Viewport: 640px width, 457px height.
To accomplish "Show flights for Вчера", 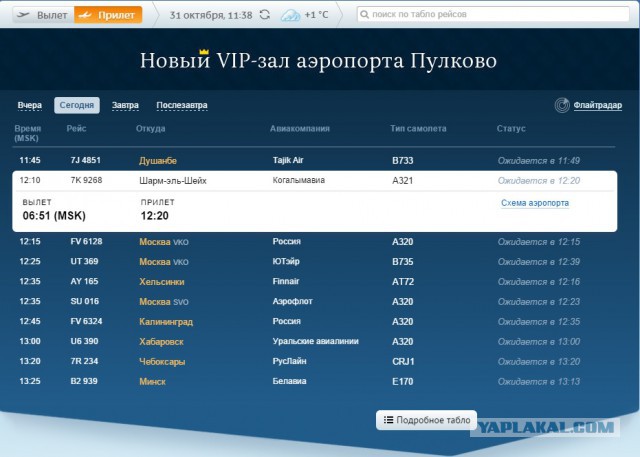I will pos(29,105).
